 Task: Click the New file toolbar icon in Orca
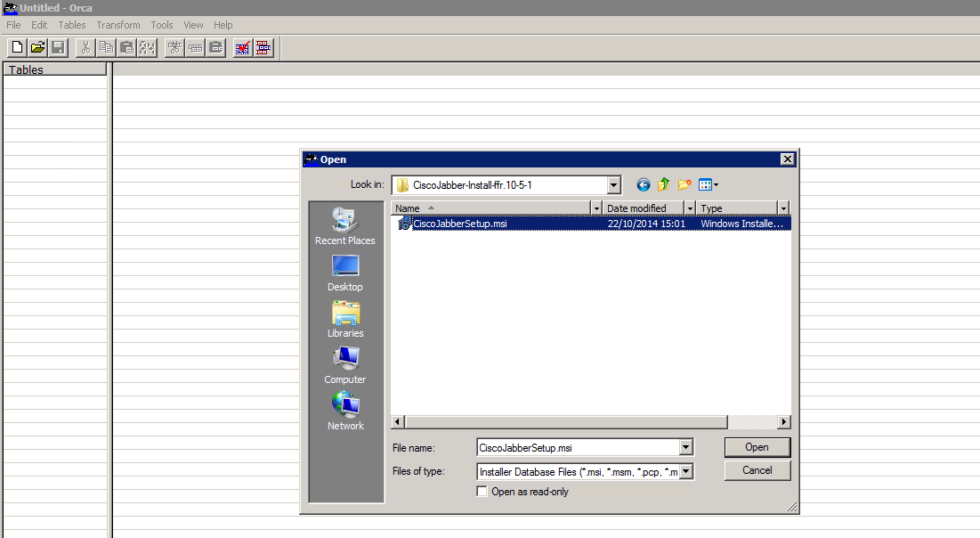point(17,47)
